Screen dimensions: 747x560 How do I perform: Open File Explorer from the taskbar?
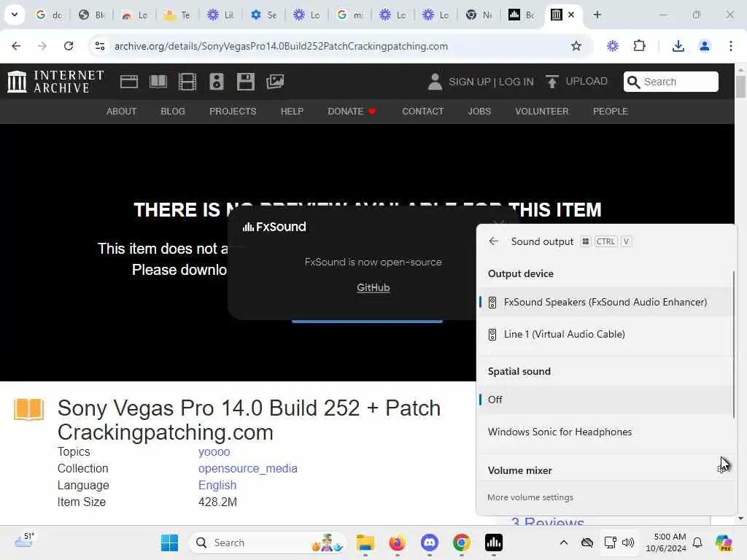(x=365, y=542)
